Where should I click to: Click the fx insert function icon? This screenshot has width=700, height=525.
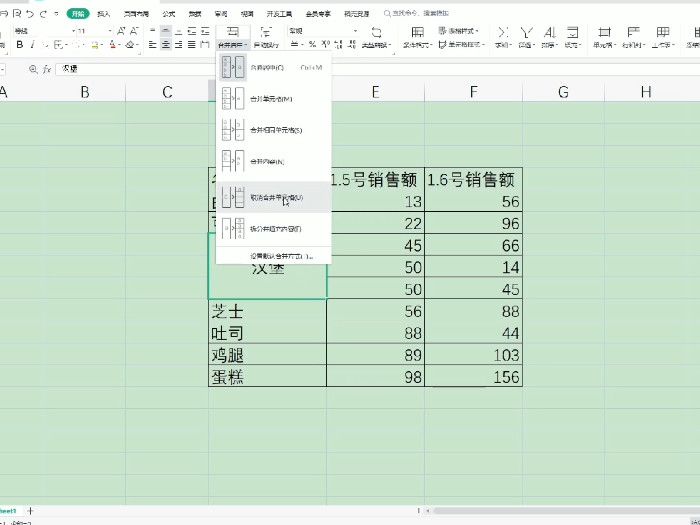pos(47,69)
